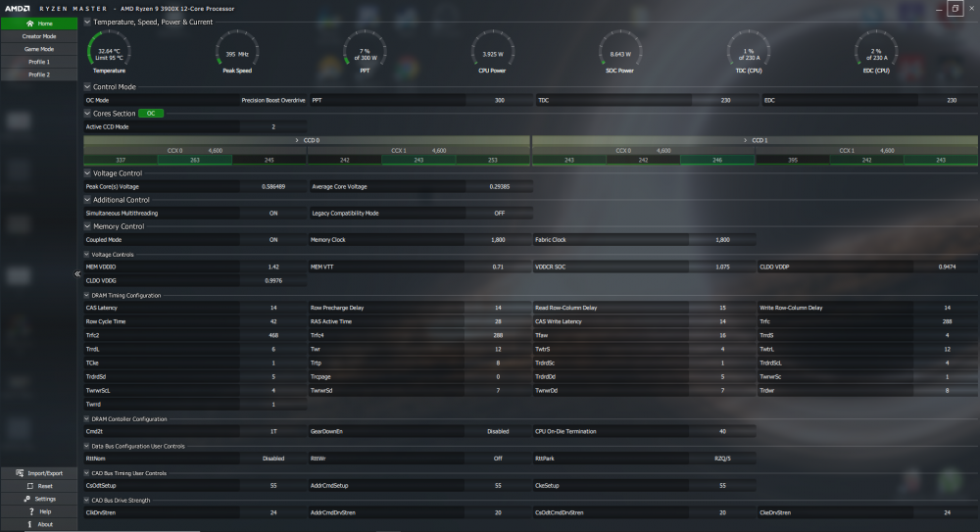
Task: Click the PPT gauge dial
Action: 365,51
